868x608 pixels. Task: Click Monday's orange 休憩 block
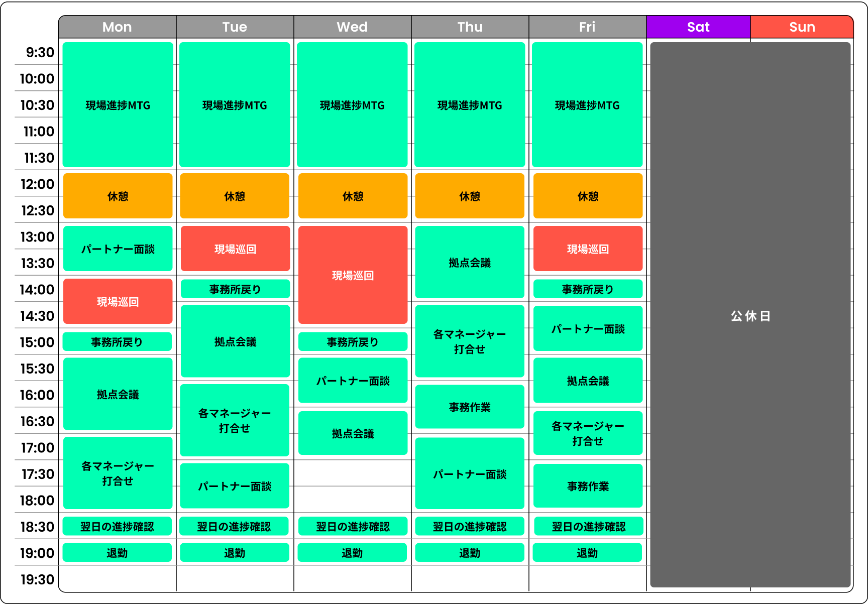coord(118,196)
